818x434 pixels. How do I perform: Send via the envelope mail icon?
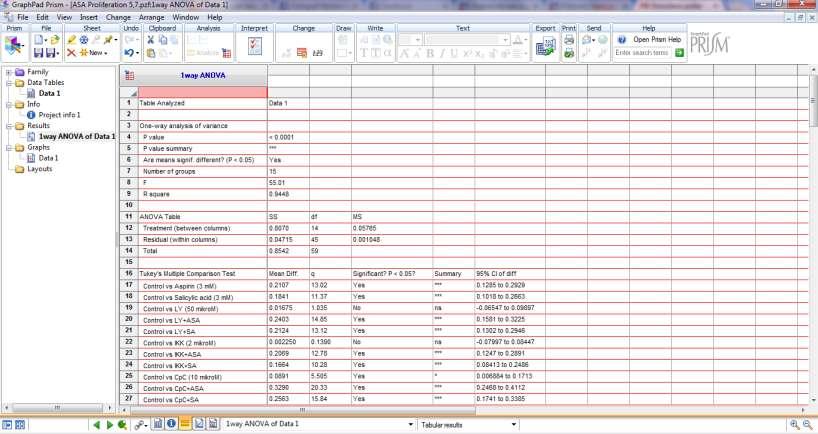pyautogui.click(x=588, y=40)
